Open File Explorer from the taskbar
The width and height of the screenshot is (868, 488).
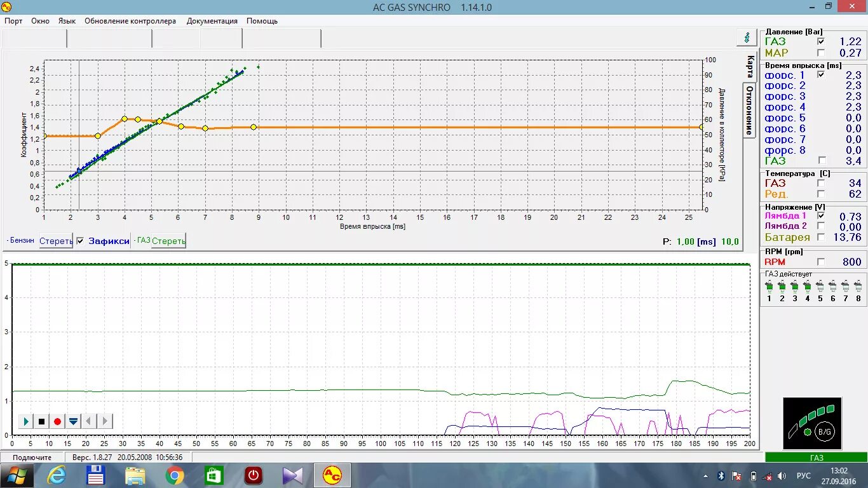click(135, 475)
